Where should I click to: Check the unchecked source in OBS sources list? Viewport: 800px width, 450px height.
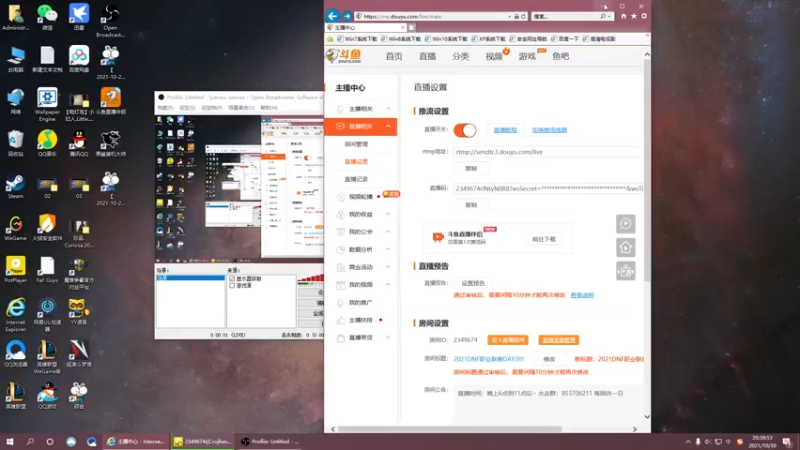click(232, 286)
